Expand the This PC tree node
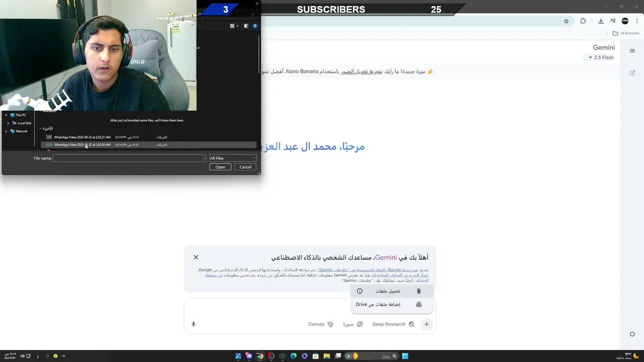 pyautogui.click(x=6, y=115)
